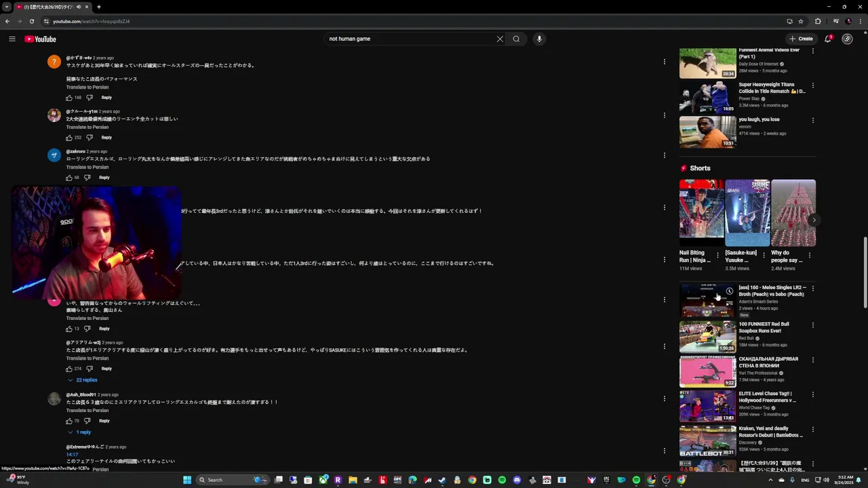Clear the search box with the X icon
Viewport: 868px width, 488px height.
500,39
